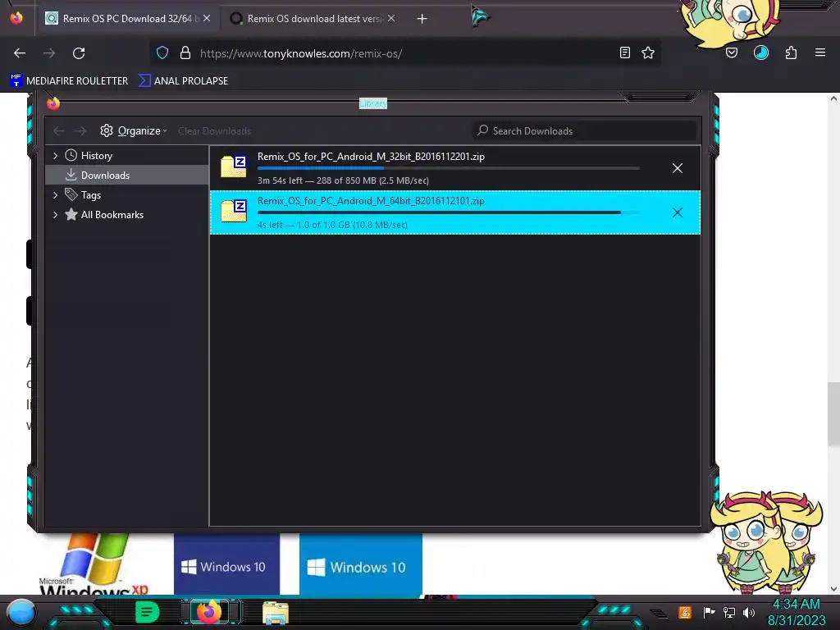
Task: Click the 32bit download progress bar
Action: 449,168
